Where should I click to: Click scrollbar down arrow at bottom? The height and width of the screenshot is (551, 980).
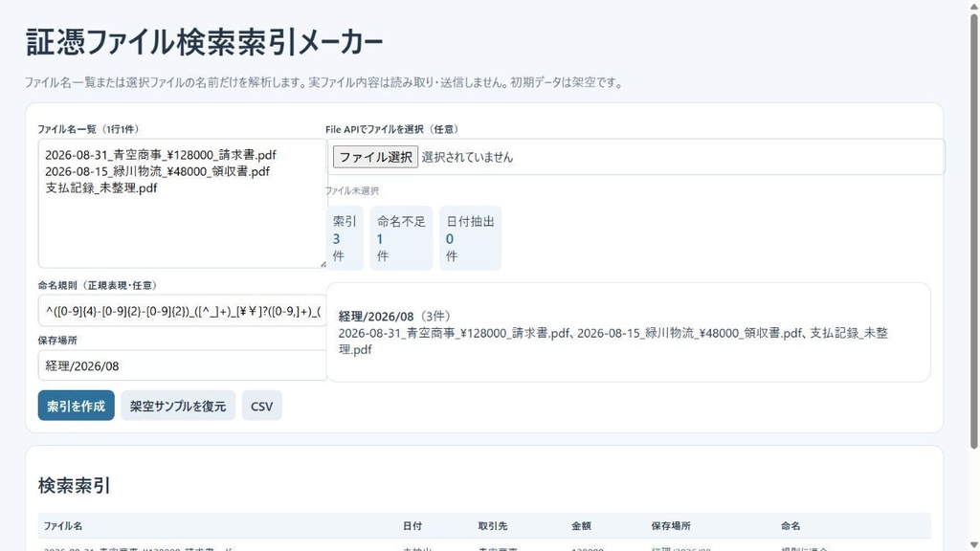click(973, 545)
